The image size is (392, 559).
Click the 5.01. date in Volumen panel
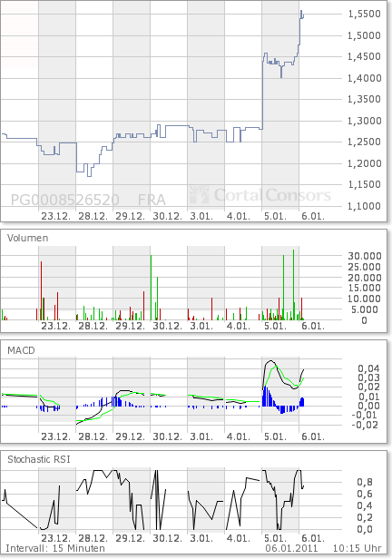point(276,326)
